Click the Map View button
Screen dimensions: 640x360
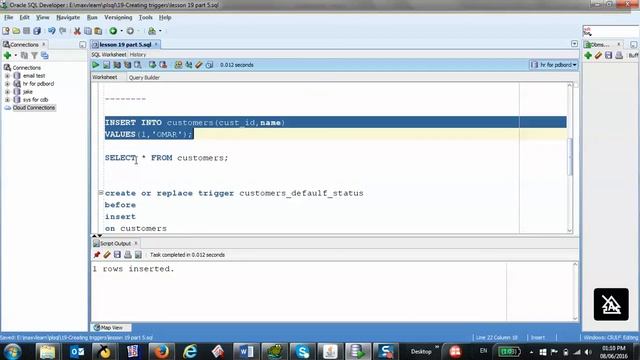[x=111, y=327]
